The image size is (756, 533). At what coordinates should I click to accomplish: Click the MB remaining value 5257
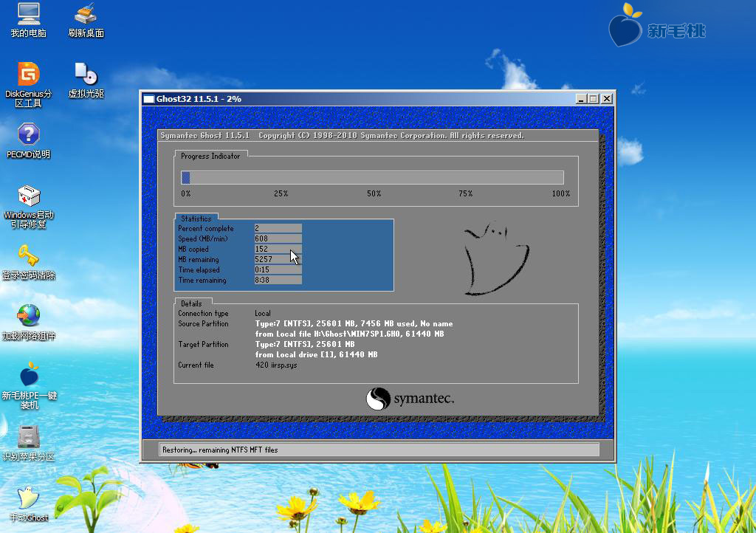[x=278, y=259]
